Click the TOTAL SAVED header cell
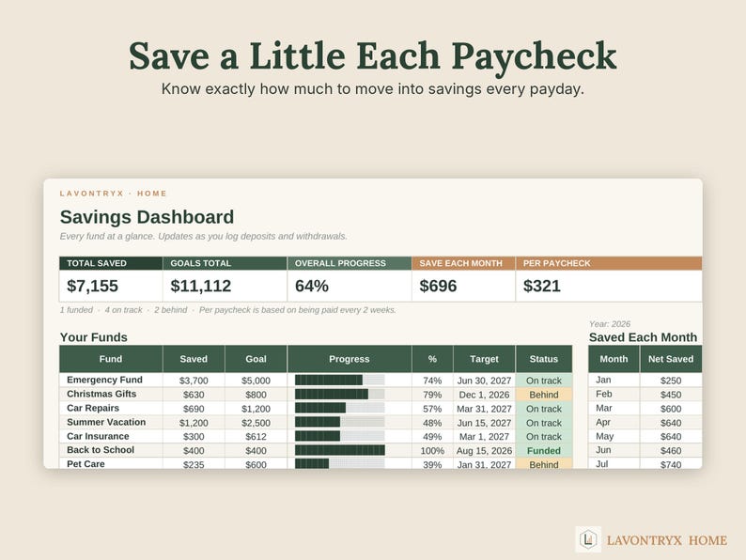This screenshot has height=560, width=746. 111,263
